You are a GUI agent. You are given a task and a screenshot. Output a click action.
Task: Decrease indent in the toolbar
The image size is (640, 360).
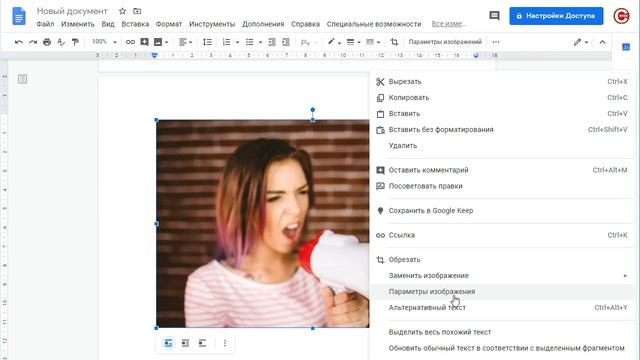tap(272, 42)
